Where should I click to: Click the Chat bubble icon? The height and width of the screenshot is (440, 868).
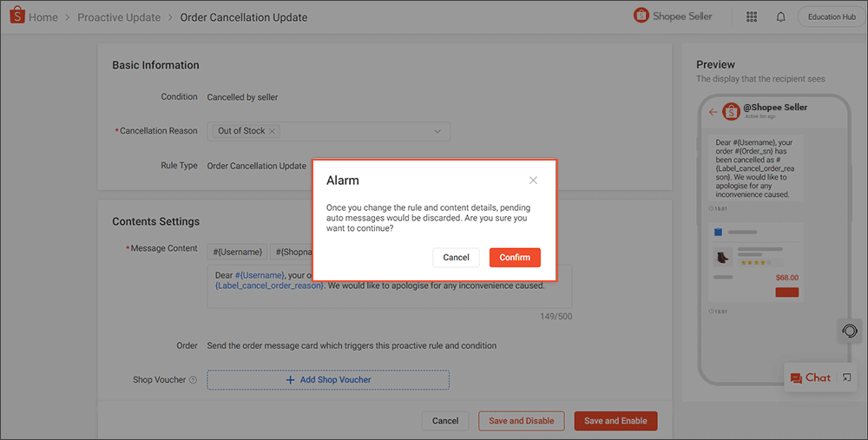(796, 378)
